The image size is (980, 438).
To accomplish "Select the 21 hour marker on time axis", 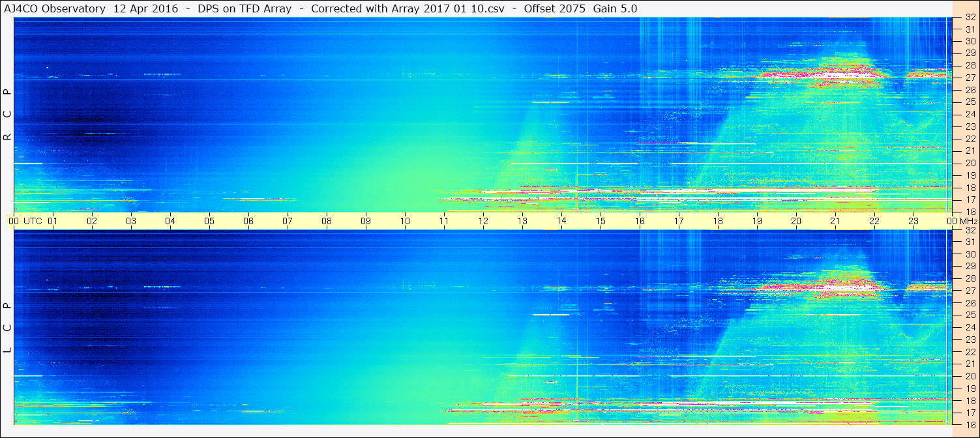I will (x=835, y=221).
